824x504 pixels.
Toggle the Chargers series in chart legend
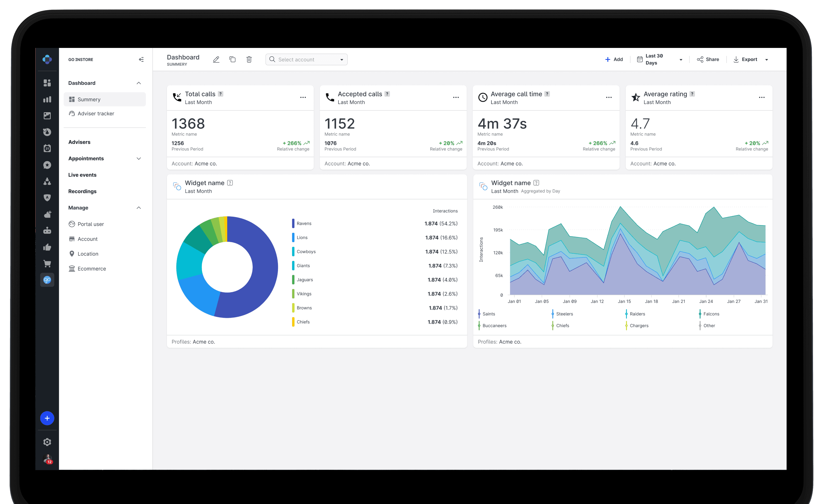pos(638,325)
